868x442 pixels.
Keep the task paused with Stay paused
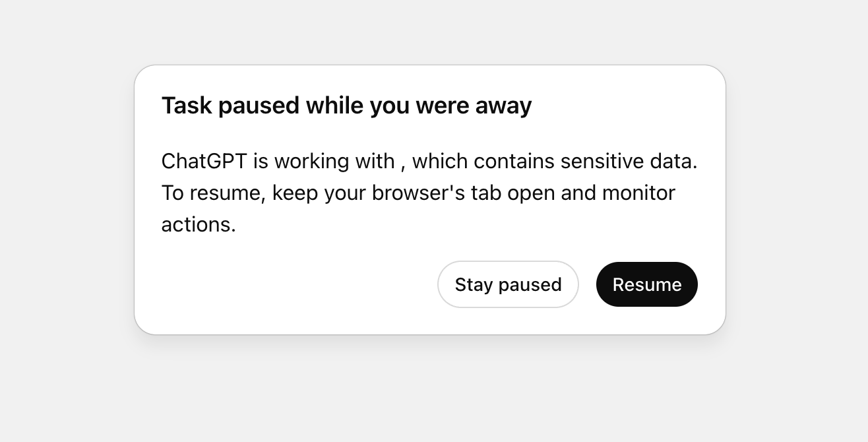click(508, 284)
